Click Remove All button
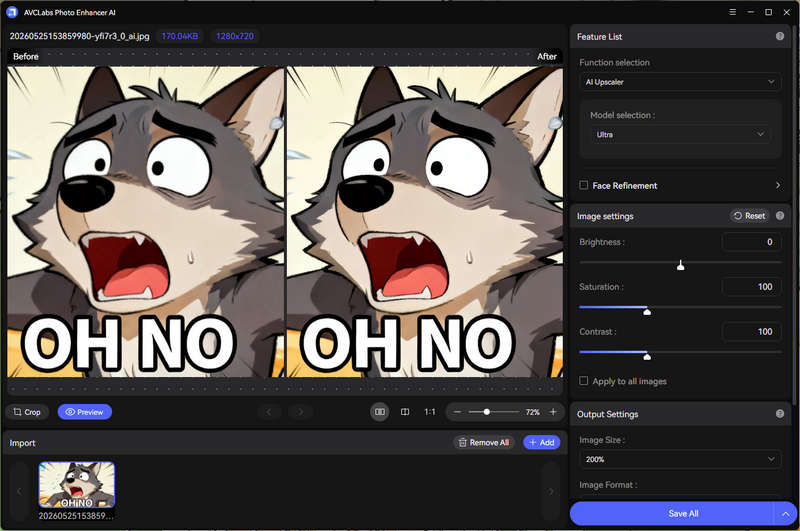 pos(484,442)
